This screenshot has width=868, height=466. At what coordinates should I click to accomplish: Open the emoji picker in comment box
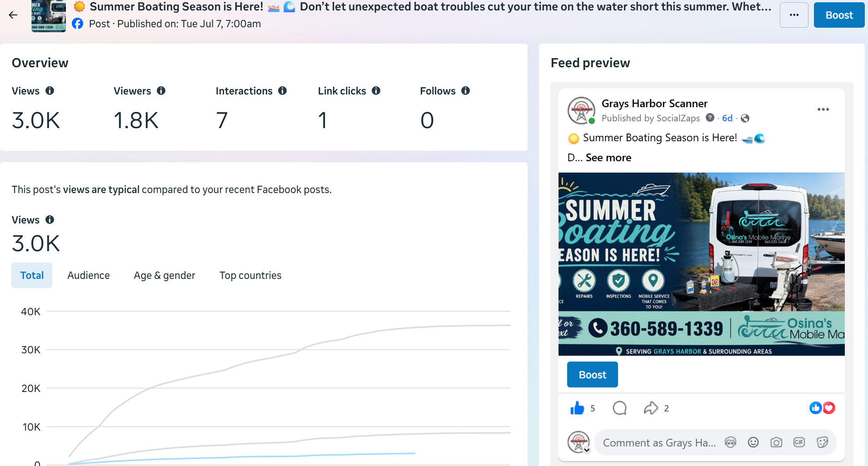click(753, 442)
